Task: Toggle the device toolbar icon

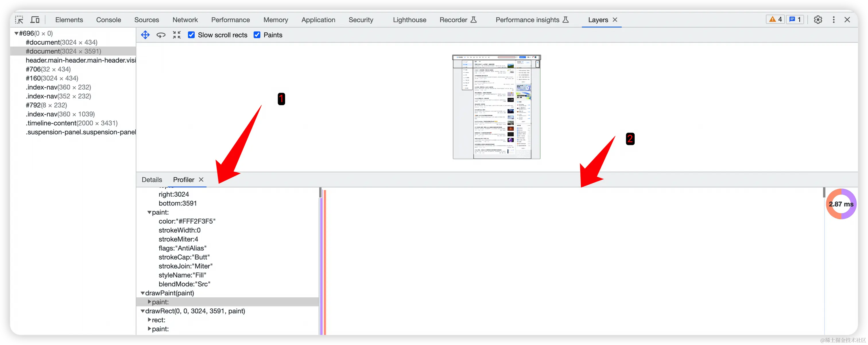Action: [35, 20]
